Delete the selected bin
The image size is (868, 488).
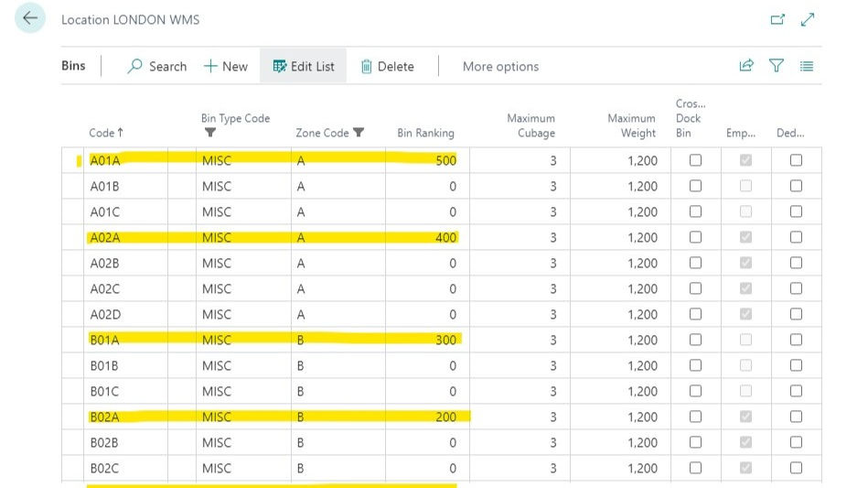click(x=388, y=67)
